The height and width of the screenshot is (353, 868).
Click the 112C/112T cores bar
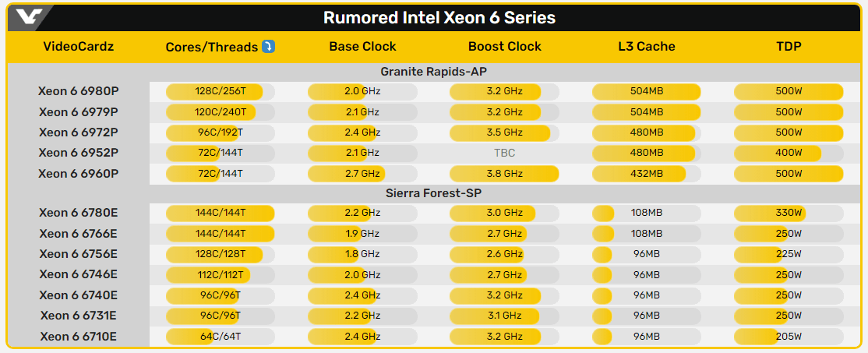(220, 274)
